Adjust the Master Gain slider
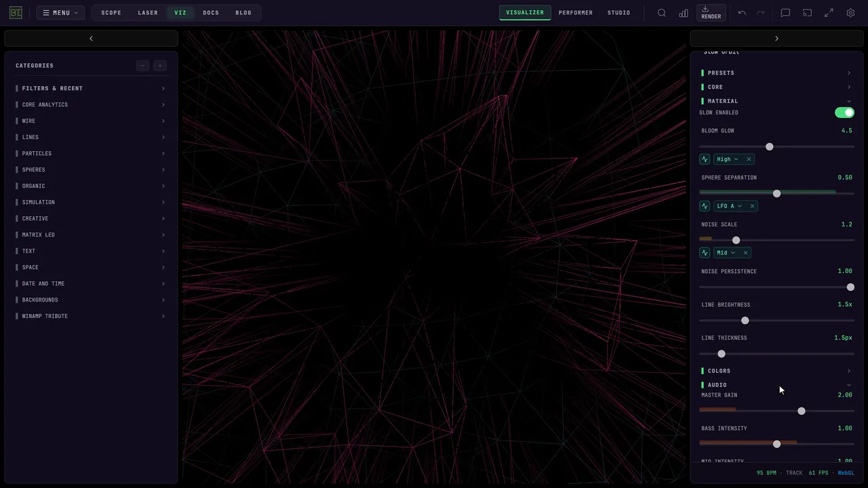The height and width of the screenshot is (488, 868). coord(776,411)
